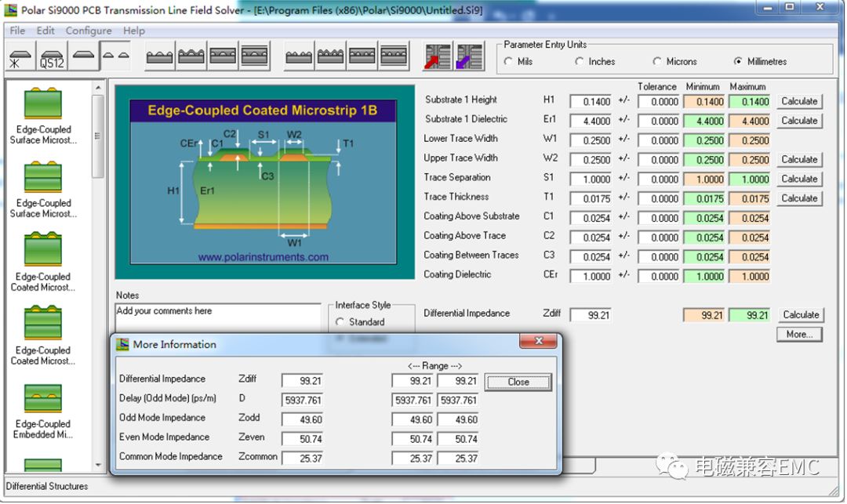Edit Lower Trace Width W1 value field

click(591, 140)
